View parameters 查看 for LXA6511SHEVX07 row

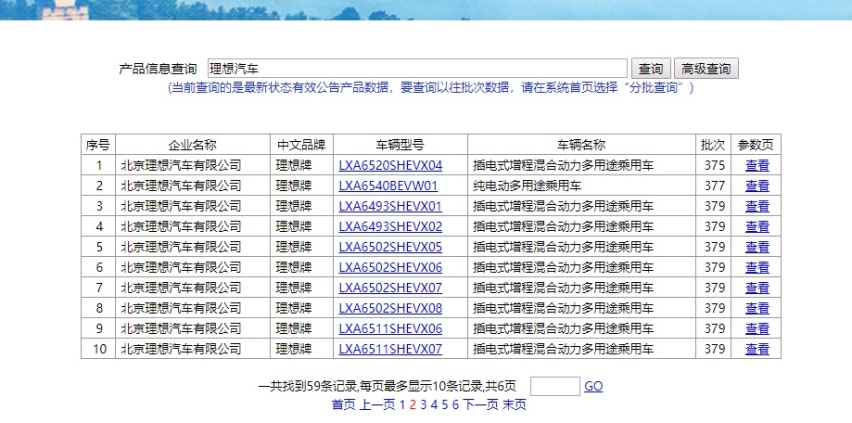[757, 349]
